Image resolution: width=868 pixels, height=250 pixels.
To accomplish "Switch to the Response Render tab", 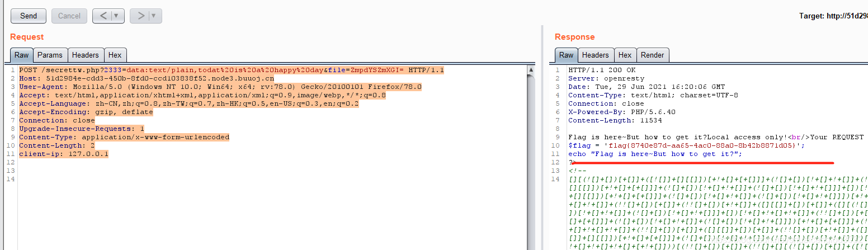I will coord(653,55).
